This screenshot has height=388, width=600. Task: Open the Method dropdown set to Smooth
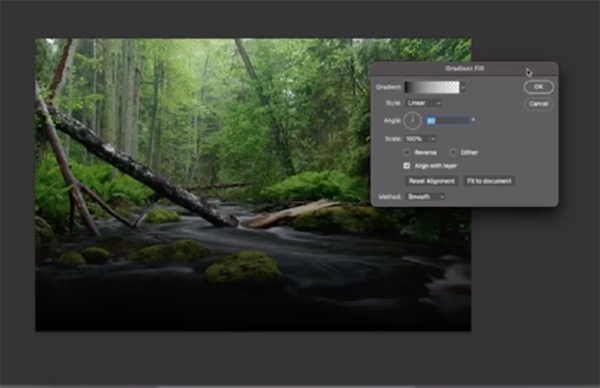click(426, 197)
